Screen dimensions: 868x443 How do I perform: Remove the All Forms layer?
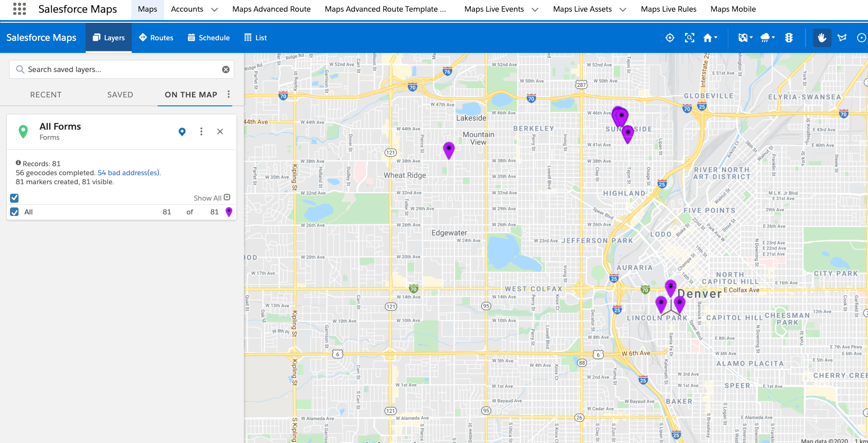click(x=220, y=131)
